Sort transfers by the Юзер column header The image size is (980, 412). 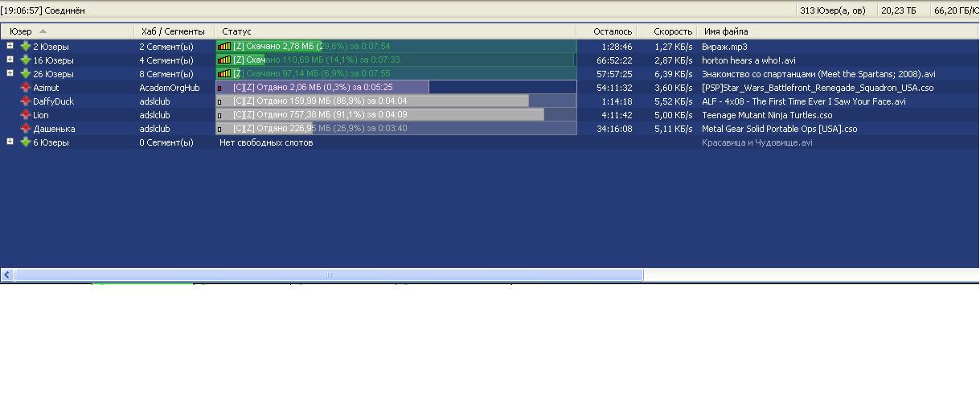click(x=21, y=31)
